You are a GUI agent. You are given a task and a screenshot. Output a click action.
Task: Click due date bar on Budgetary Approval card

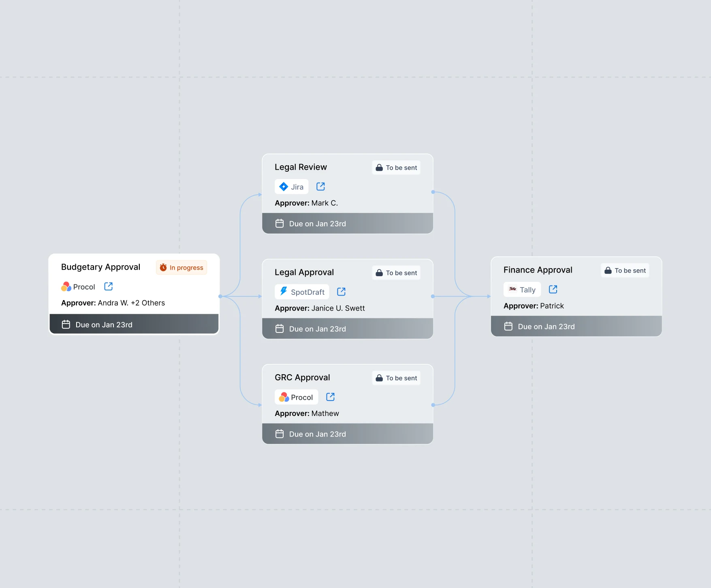(x=134, y=324)
